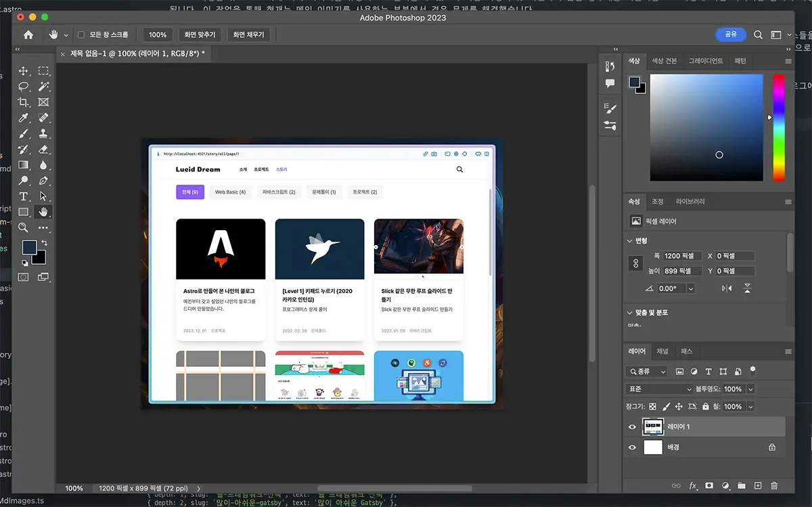Viewport: 812px width, 507px height.
Task: Select the Move tool
Action: pos(23,71)
